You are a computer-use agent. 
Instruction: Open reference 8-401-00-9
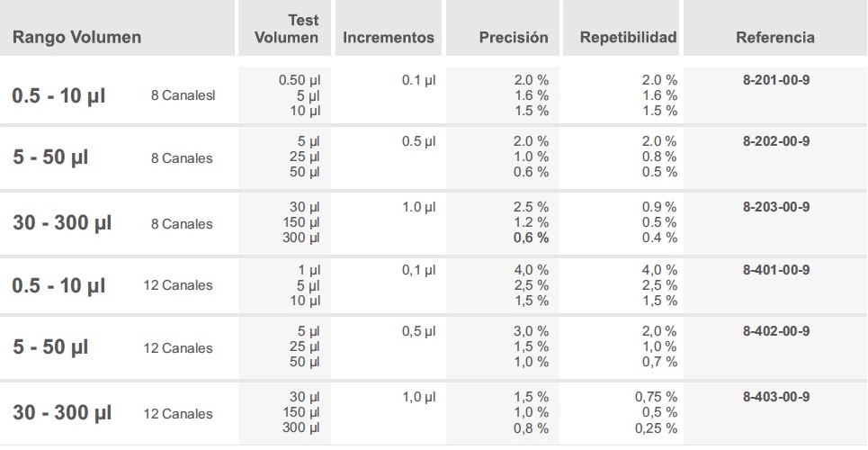pyautogui.click(x=776, y=269)
